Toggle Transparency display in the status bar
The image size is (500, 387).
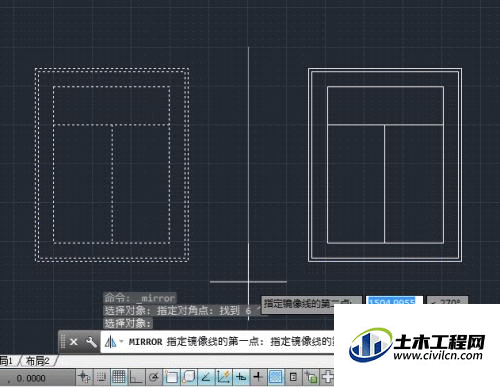click(275, 377)
